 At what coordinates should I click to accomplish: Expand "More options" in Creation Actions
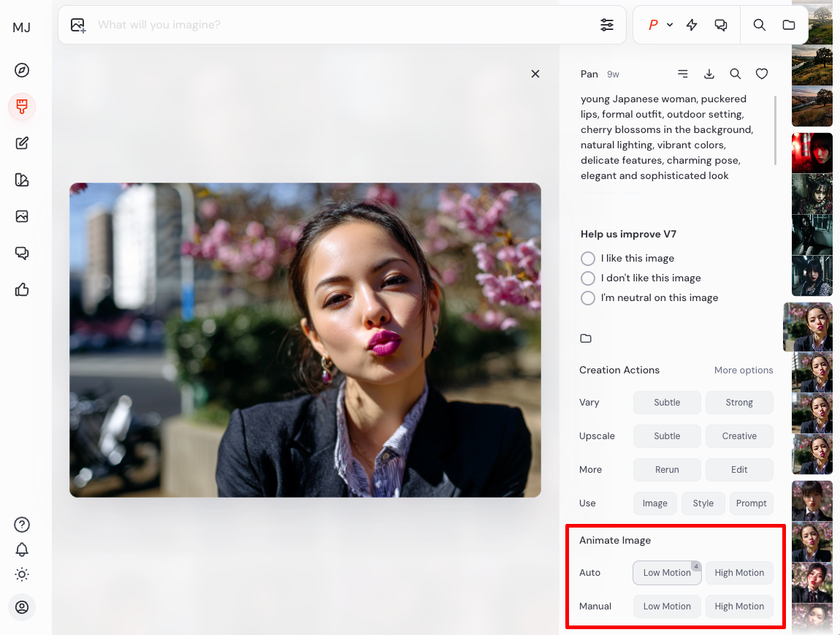(743, 370)
